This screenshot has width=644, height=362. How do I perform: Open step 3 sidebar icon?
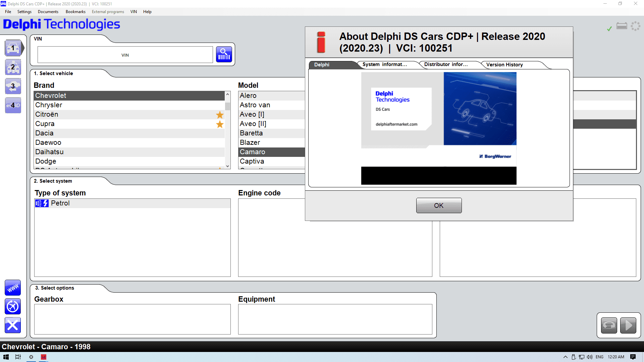(13, 86)
